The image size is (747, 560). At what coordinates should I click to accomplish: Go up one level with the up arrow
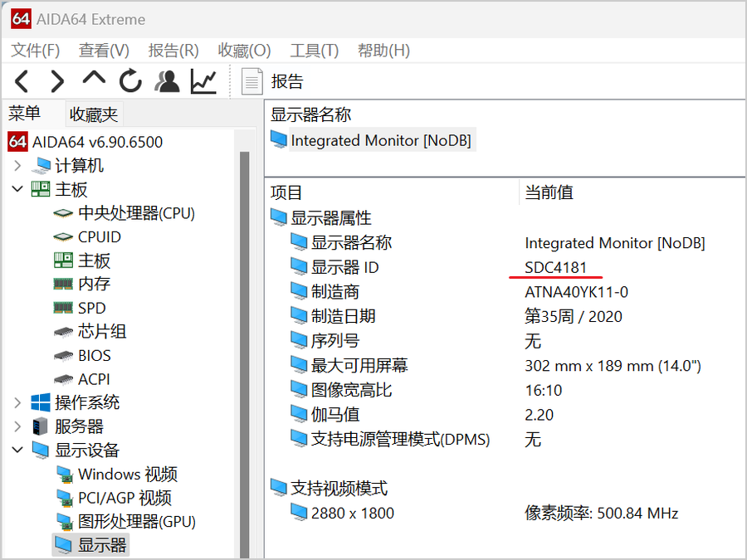click(x=94, y=79)
